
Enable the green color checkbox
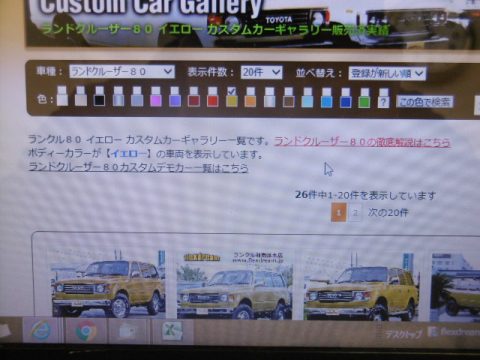tap(364, 92)
